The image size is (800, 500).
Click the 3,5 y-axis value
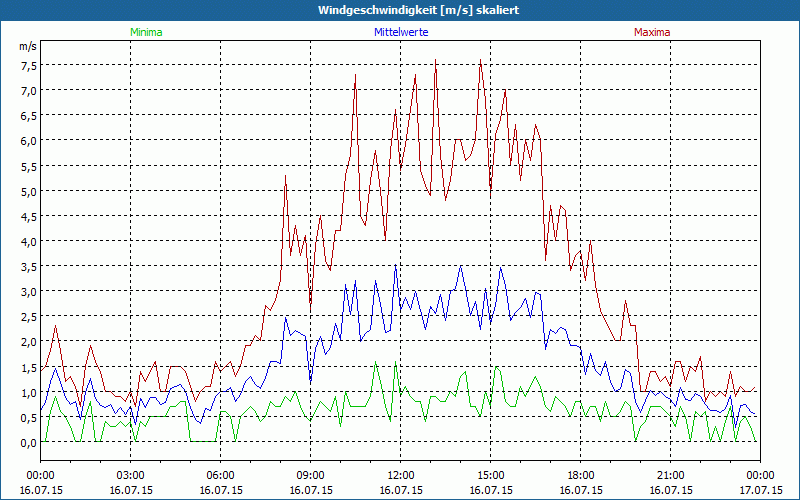click(x=28, y=267)
